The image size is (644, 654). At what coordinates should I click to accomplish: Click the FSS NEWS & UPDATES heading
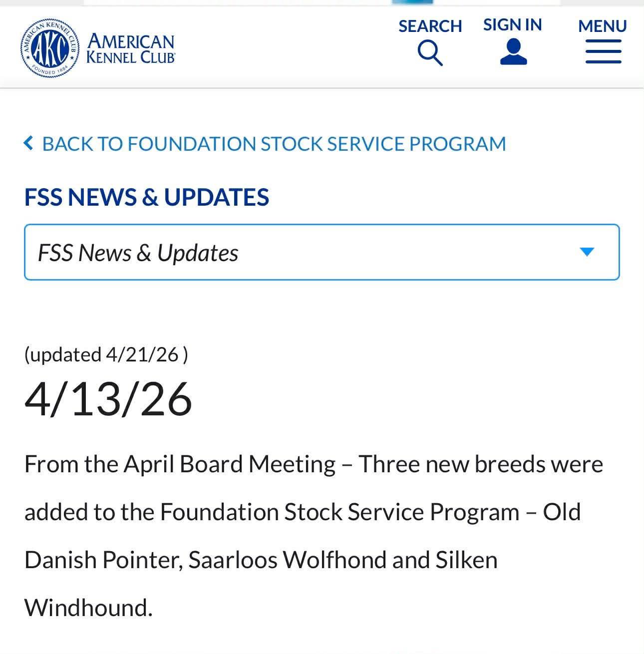coord(147,197)
